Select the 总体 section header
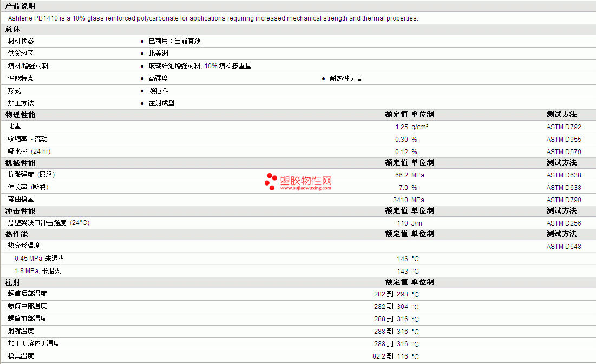The width and height of the screenshot is (596, 364). (12, 30)
